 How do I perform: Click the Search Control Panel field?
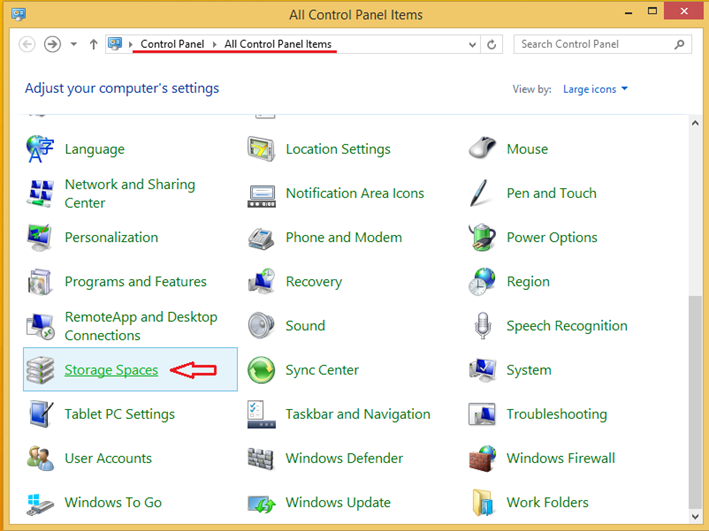click(595, 44)
